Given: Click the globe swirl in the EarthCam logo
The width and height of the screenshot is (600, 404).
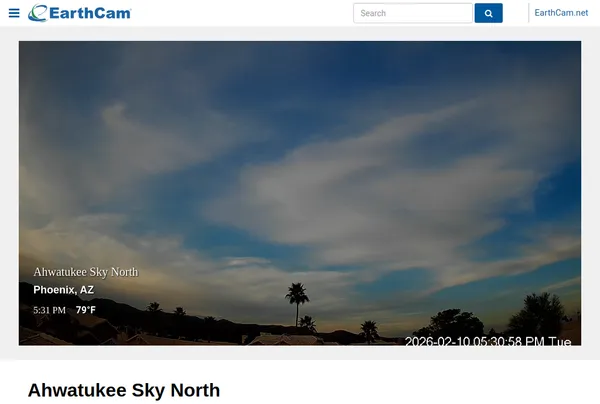Looking at the screenshot, I should click(37, 13).
